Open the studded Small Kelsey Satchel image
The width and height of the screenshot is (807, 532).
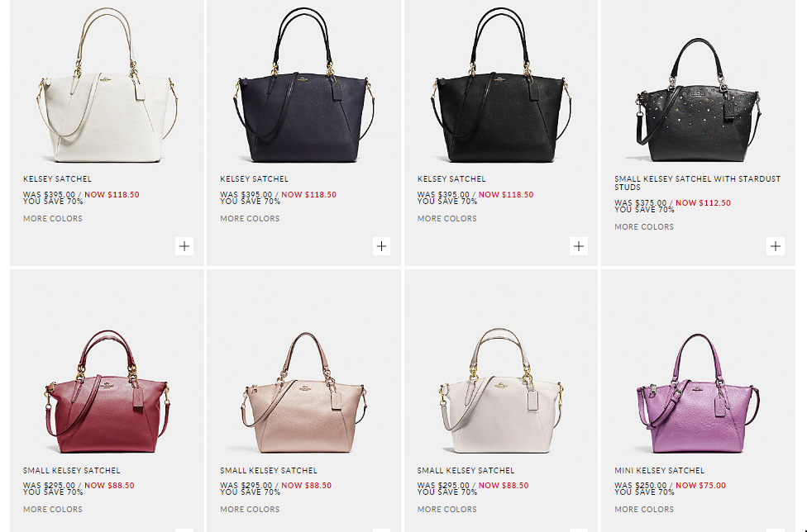pyautogui.click(x=699, y=100)
